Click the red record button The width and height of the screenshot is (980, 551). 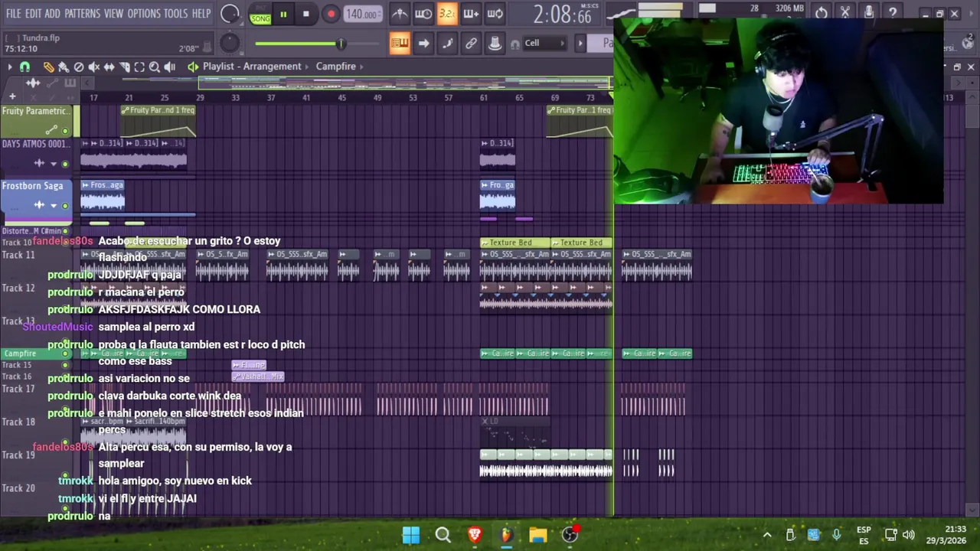tap(331, 14)
